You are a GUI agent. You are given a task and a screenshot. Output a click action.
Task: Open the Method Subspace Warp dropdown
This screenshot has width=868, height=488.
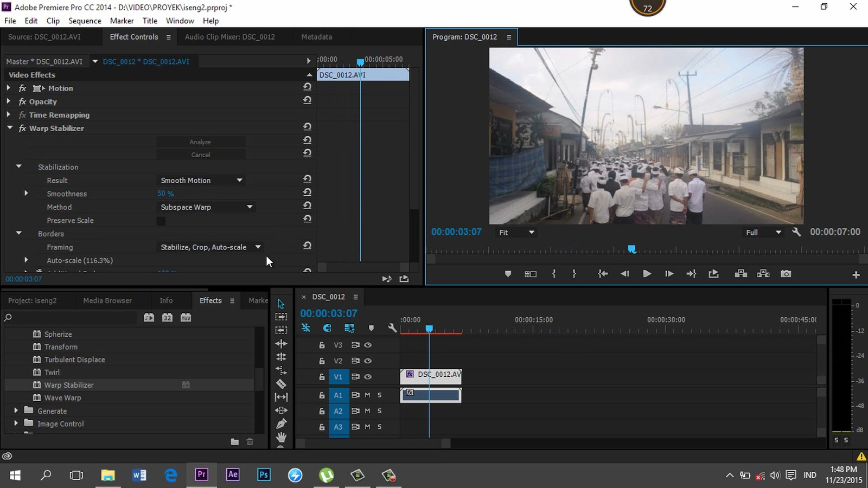pyautogui.click(x=206, y=207)
